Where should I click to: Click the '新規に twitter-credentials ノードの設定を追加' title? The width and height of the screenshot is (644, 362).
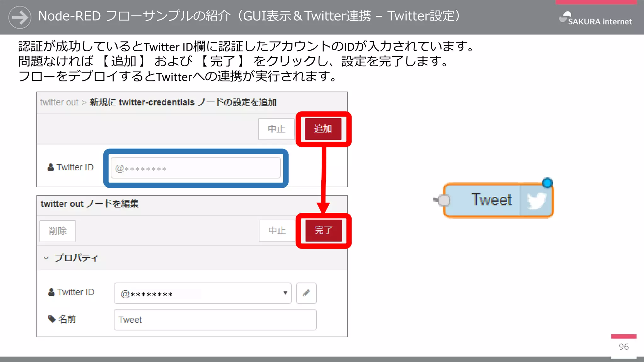[x=183, y=102]
